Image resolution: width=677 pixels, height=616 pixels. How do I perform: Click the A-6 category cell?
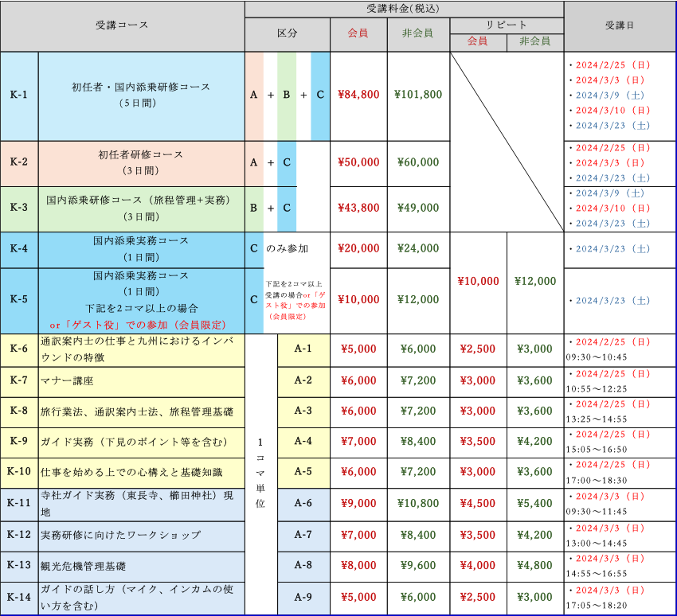click(303, 505)
